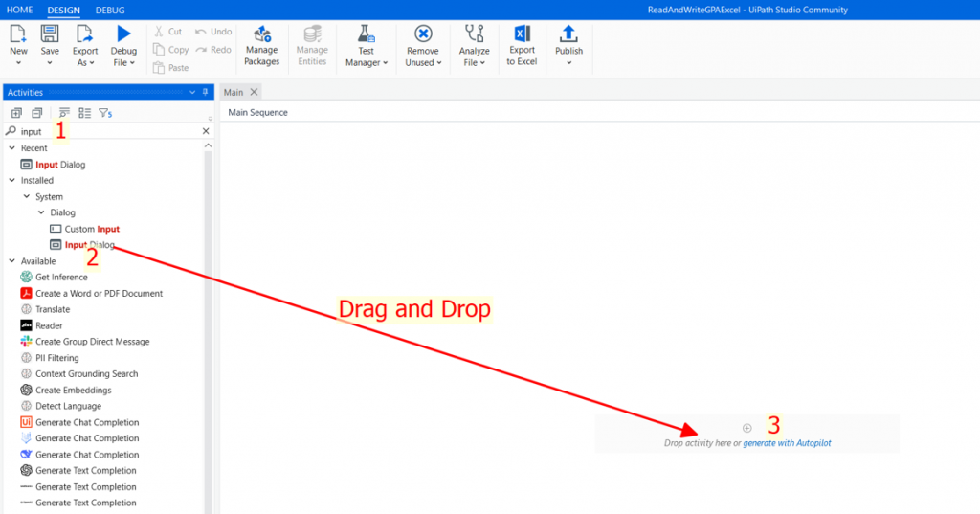Select the Main workflow tab
Image resolution: width=980 pixels, height=514 pixels.
(x=234, y=93)
